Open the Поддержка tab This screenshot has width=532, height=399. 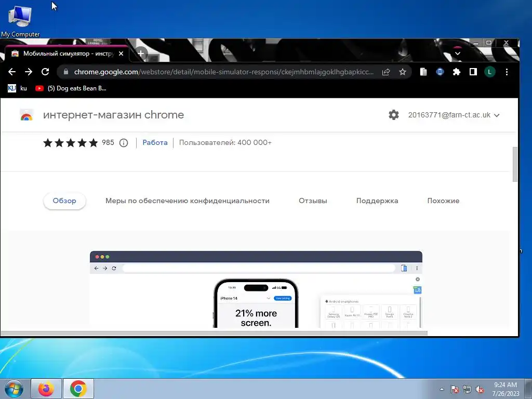tap(377, 201)
